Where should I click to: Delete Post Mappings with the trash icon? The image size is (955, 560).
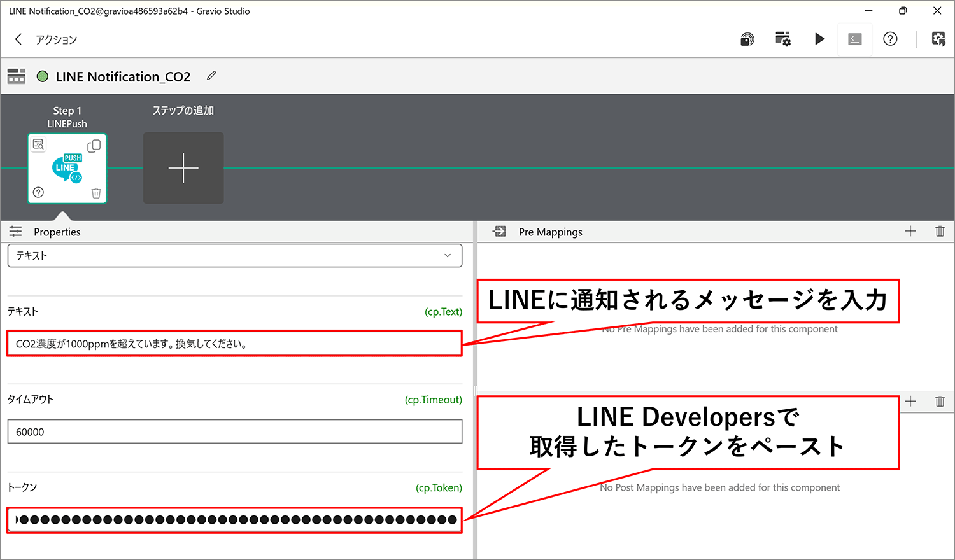click(940, 401)
